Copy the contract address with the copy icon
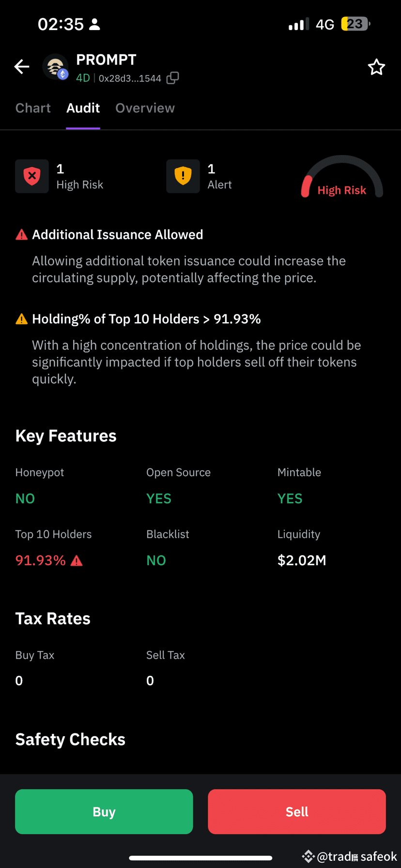The height and width of the screenshot is (868, 401). (x=172, y=78)
